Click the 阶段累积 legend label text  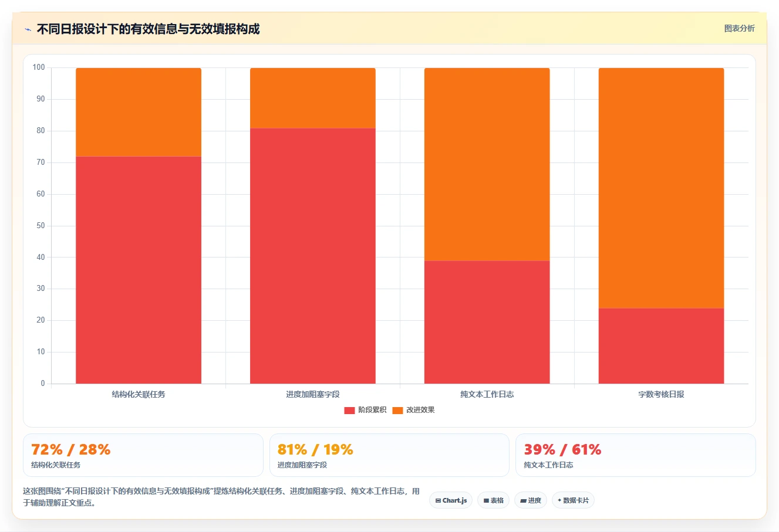point(372,410)
